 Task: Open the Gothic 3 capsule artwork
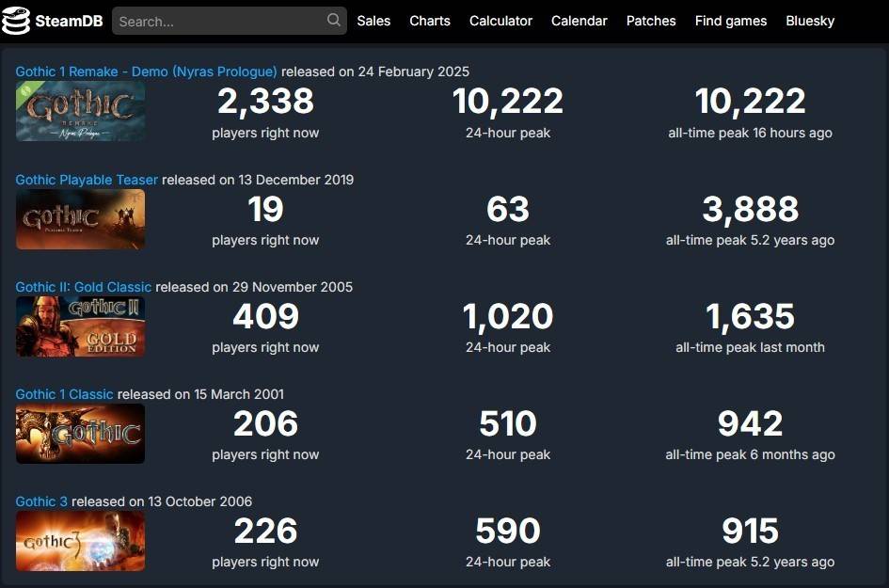click(80, 540)
